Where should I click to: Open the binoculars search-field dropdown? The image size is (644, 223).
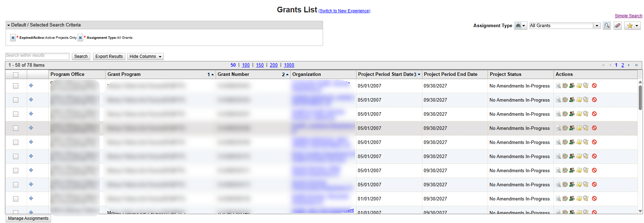coord(520,26)
